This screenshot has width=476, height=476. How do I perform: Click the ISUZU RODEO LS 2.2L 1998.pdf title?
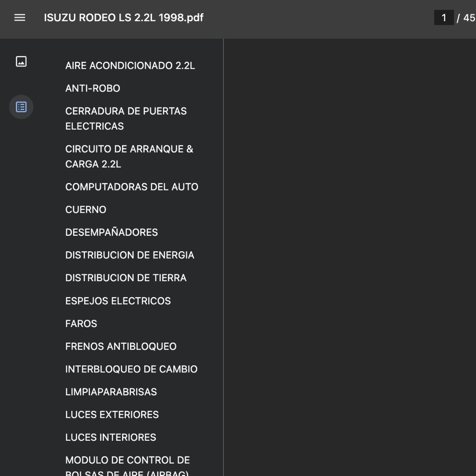[123, 18]
